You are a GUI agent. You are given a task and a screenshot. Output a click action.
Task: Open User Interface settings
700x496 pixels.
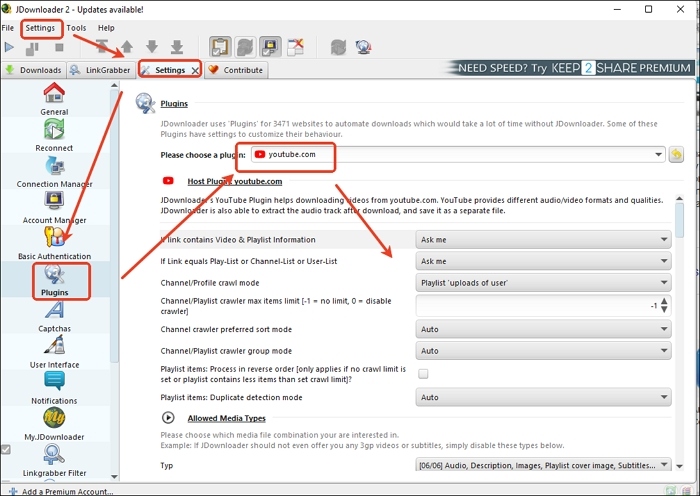(x=54, y=353)
